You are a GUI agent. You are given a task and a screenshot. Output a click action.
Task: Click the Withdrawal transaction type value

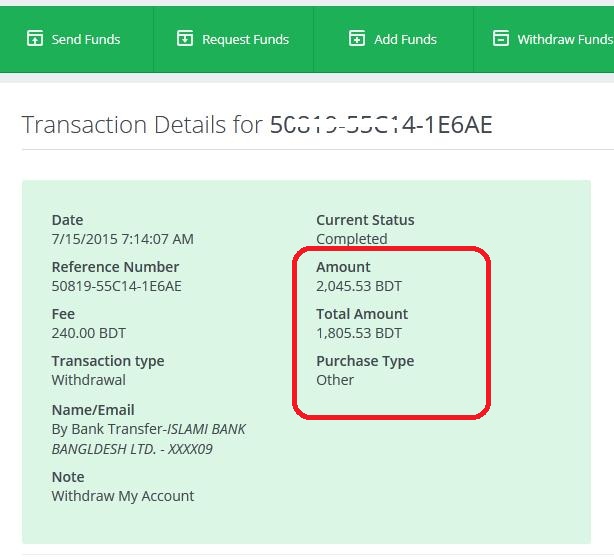(x=89, y=380)
